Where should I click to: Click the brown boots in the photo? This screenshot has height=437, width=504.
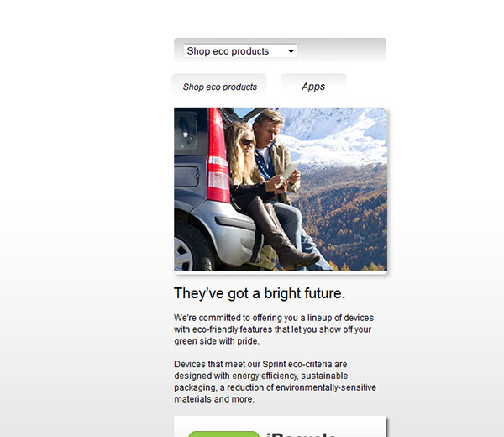point(281,231)
